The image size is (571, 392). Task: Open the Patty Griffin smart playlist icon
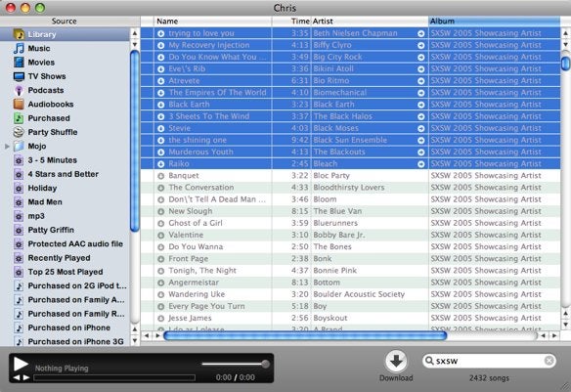(19, 230)
